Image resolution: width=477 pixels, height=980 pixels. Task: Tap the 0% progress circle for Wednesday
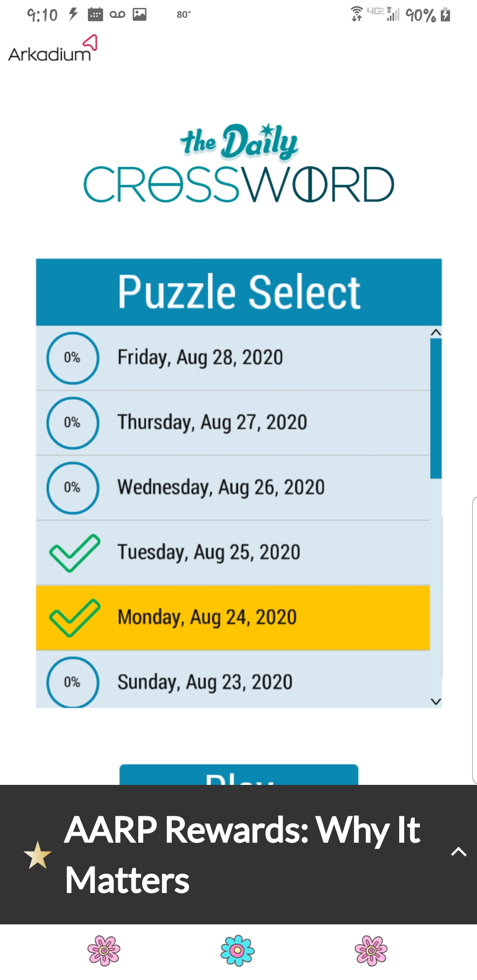coord(72,488)
